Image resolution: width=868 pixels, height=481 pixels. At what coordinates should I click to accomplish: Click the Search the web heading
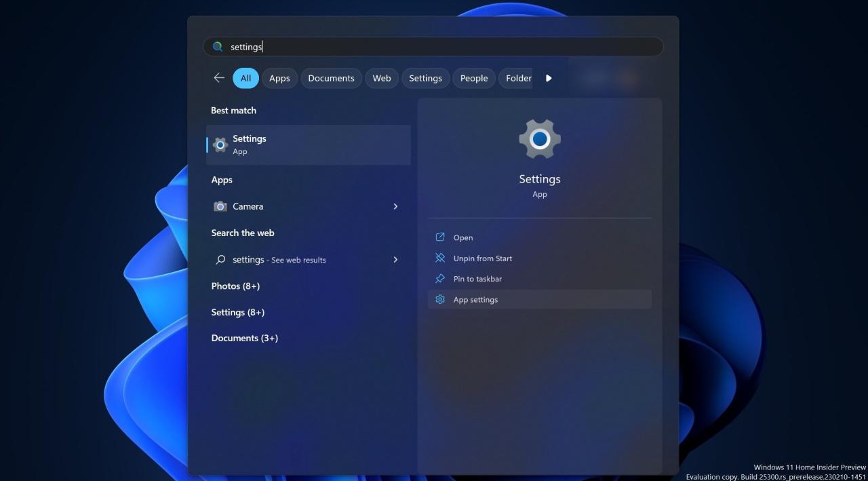(x=243, y=233)
